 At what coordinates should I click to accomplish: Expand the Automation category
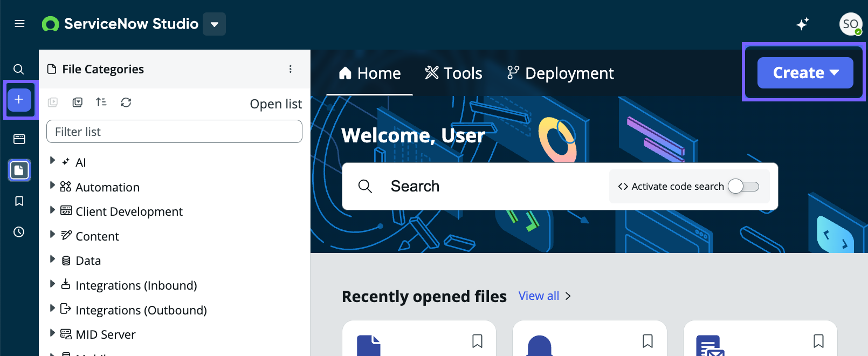(x=52, y=185)
